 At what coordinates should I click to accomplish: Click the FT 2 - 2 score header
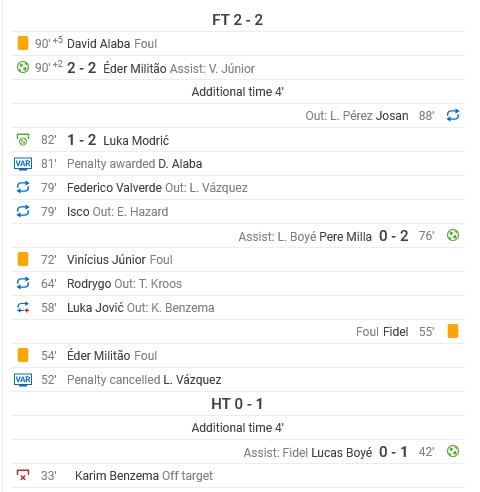tap(237, 20)
